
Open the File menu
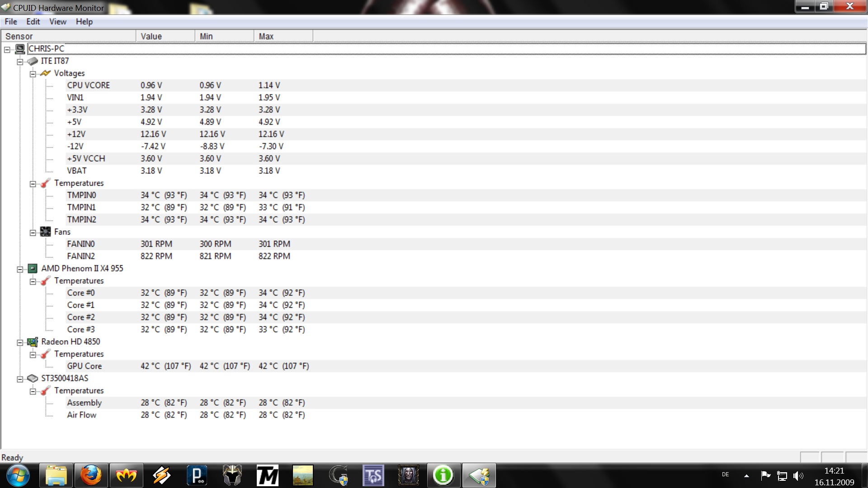[x=11, y=21]
